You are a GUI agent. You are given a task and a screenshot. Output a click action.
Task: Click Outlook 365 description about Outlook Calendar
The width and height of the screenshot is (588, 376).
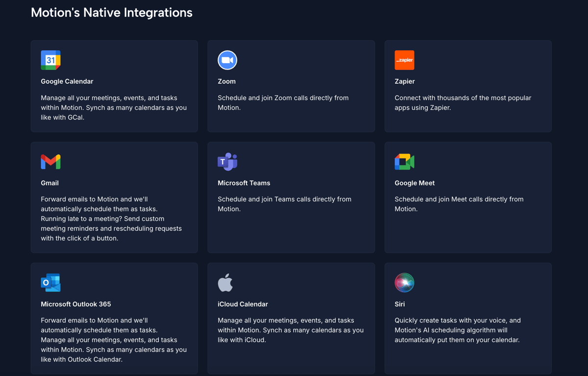click(x=114, y=340)
